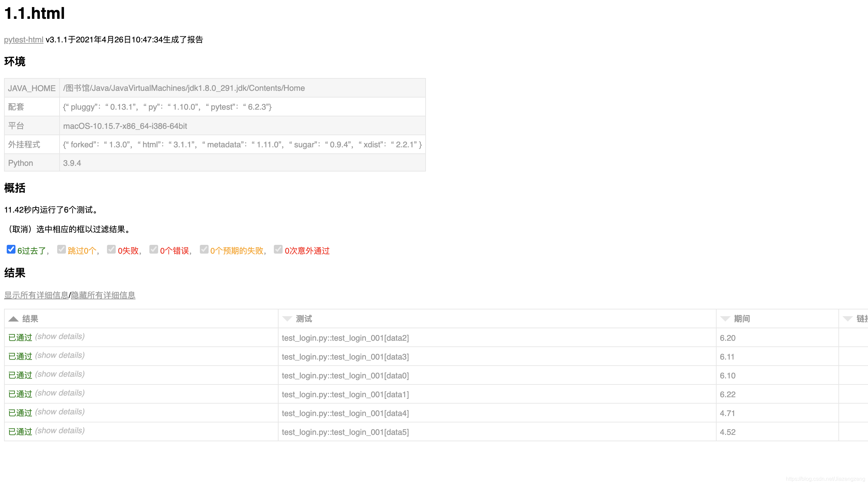Click sort arrow in 测试 column header
Screen dimensions: 868x485
287,319
